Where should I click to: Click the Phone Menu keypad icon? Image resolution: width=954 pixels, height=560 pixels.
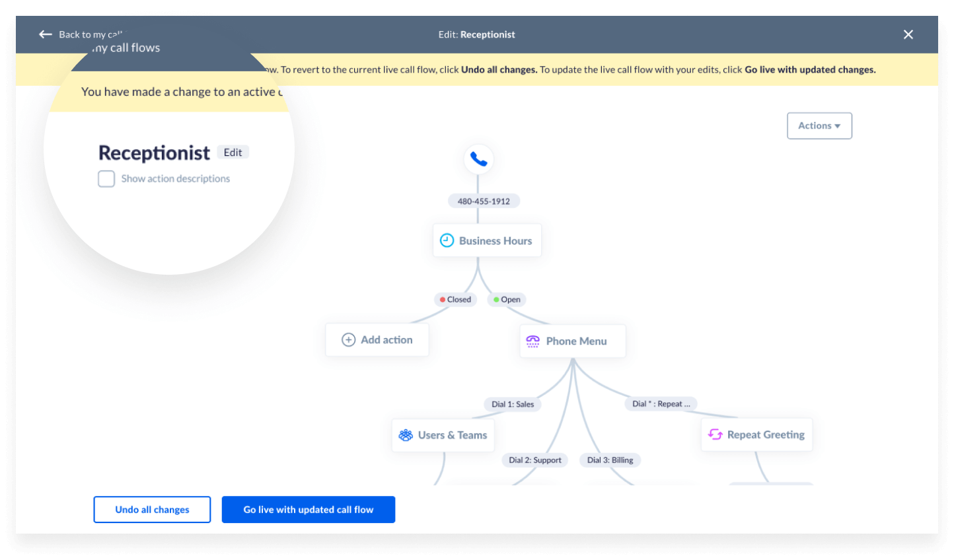(532, 341)
